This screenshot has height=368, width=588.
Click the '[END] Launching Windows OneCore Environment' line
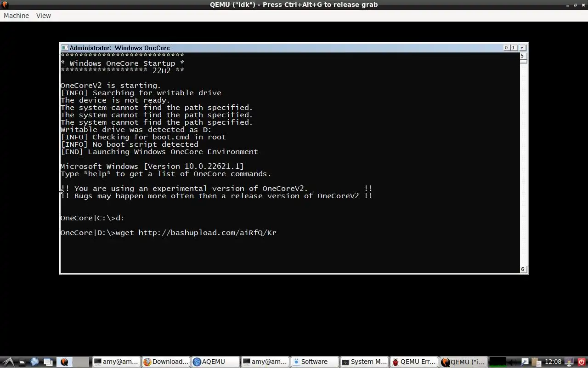(x=159, y=152)
